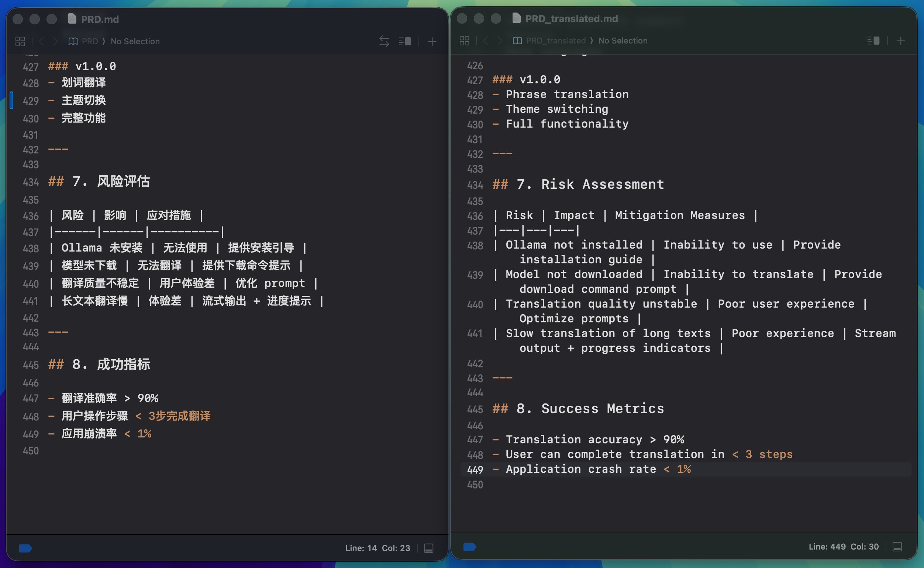924x568 pixels.
Task: Toggle editor layout options in PRD.md window
Action: (405, 41)
